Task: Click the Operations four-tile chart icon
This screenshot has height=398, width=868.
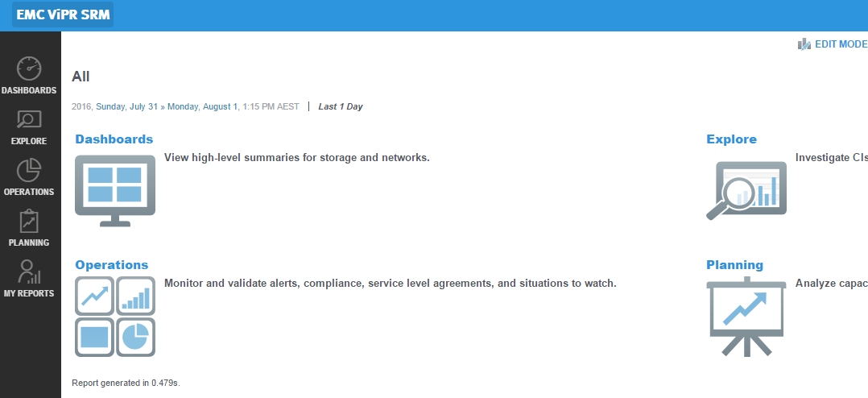Action: [x=115, y=317]
